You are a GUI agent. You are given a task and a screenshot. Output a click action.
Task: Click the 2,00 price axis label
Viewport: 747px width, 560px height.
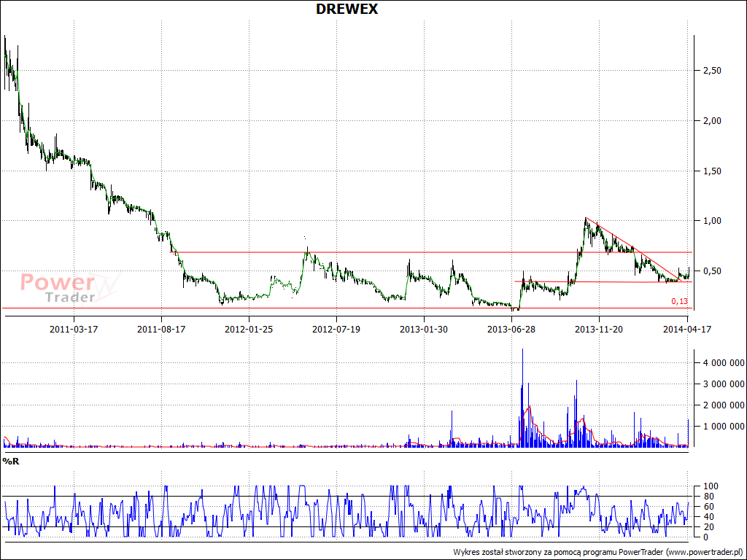pyautogui.click(x=712, y=121)
